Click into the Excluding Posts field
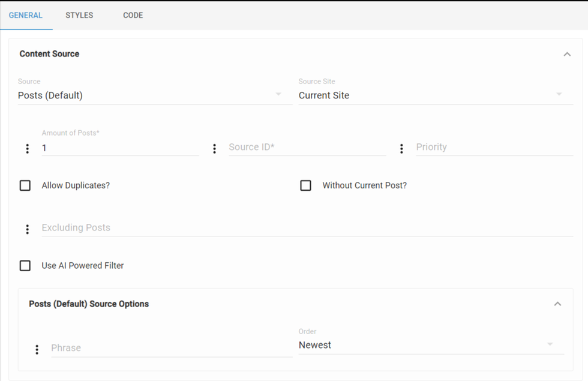The height and width of the screenshot is (381, 588). point(307,228)
